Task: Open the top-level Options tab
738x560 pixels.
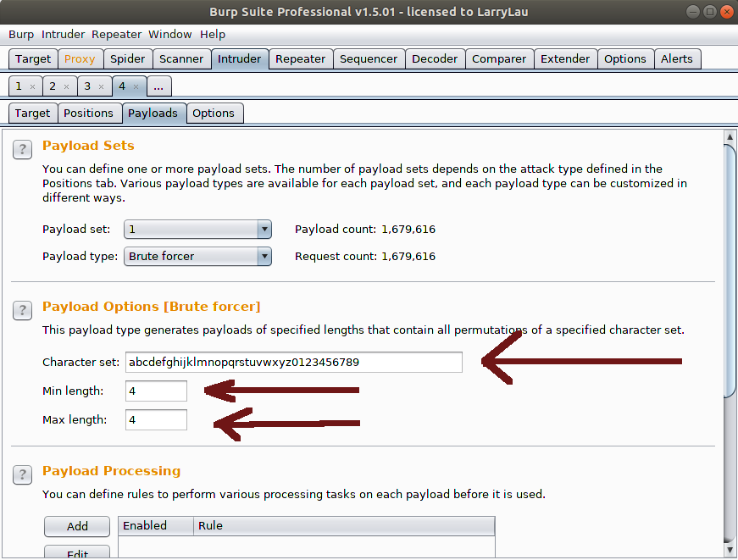Action: click(x=625, y=59)
